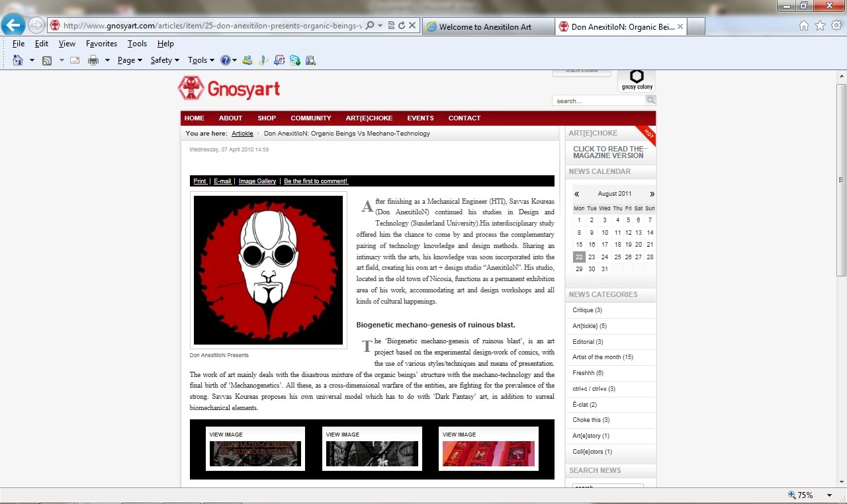847x504 pixels.
Task: Toggle Compatibility View icon in address bar
Action: pos(391,26)
